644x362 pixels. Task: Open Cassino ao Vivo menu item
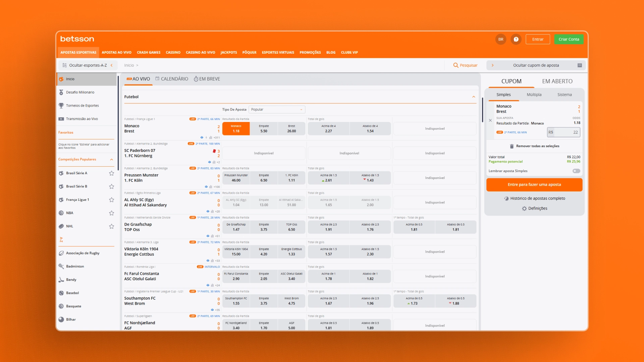tap(200, 53)
